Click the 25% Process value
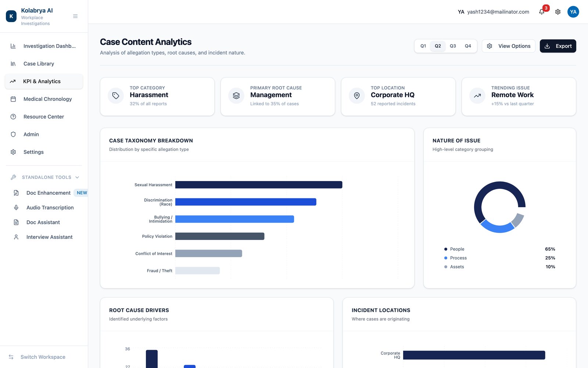 [550, 258]
